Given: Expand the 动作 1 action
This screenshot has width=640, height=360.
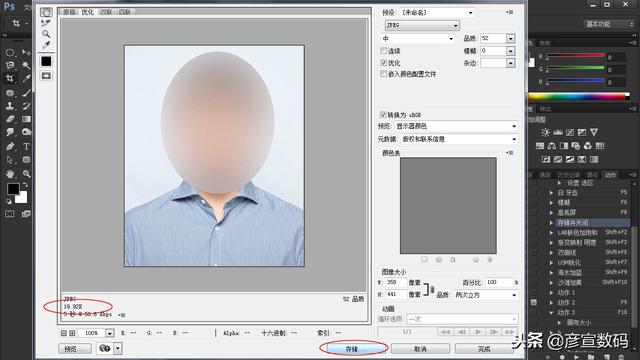Looking at the screenshot, I should click(551, 293).
